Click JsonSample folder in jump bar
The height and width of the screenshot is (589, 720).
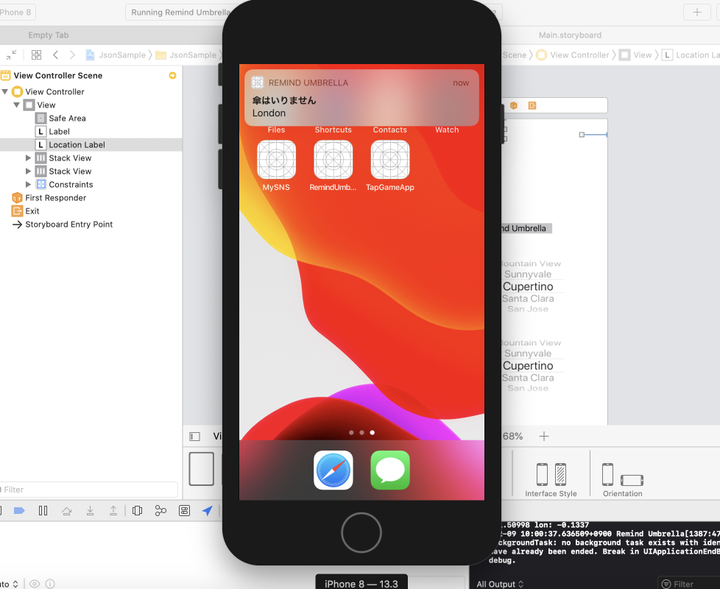[x=186, y=55]
